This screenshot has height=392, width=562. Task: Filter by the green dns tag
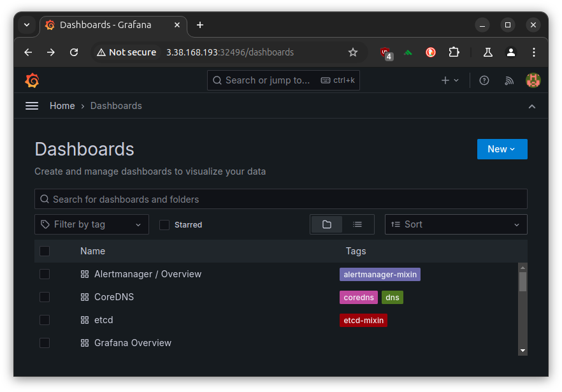(393, 298)
